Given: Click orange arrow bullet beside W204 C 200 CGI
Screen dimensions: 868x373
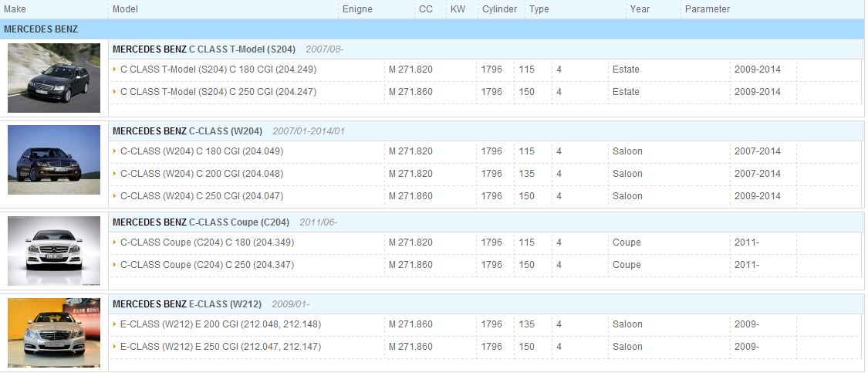Looking at the screenshot, I should [x=115, y=174].
